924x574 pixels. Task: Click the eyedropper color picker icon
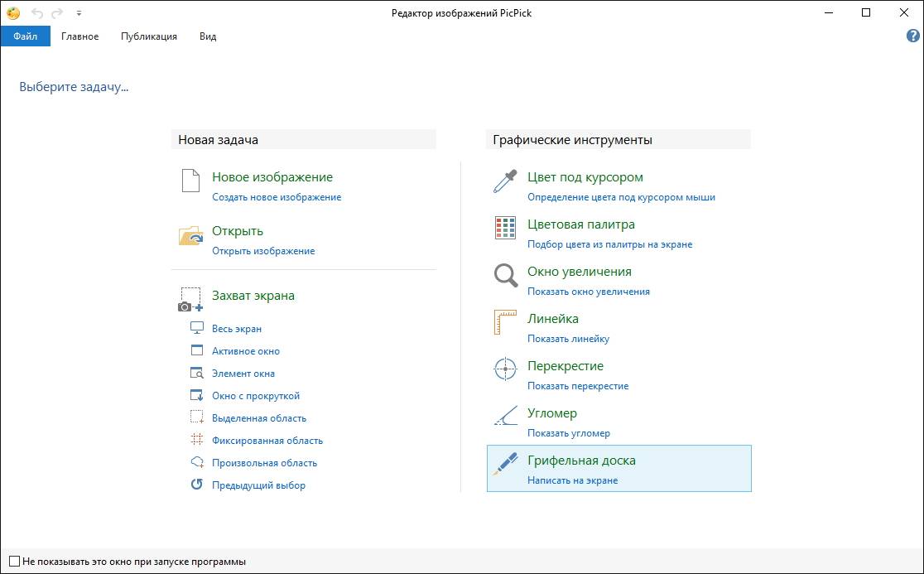point(505,181)
